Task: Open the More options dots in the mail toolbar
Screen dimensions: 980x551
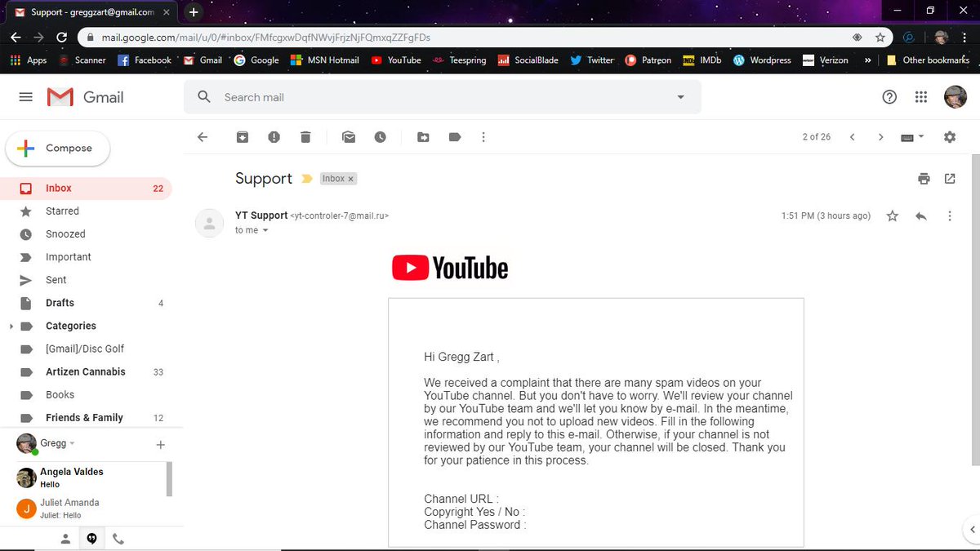Action: (483, 137)
